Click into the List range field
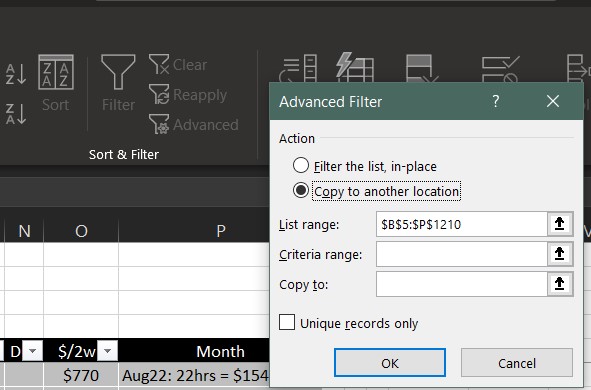 pyautogui.click(x=461, y=224)
